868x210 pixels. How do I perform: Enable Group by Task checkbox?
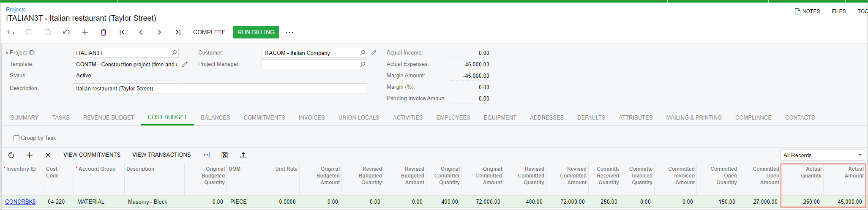point(16,138)
